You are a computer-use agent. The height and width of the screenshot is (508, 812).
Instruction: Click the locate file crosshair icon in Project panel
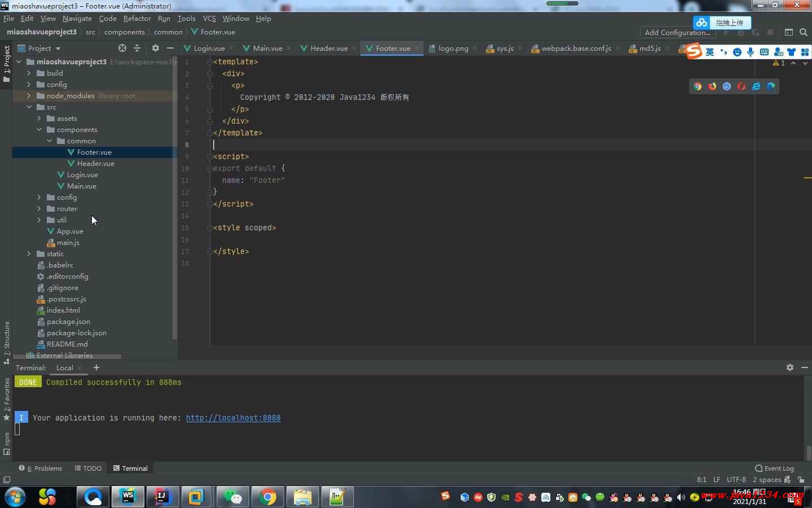(122, 49)
